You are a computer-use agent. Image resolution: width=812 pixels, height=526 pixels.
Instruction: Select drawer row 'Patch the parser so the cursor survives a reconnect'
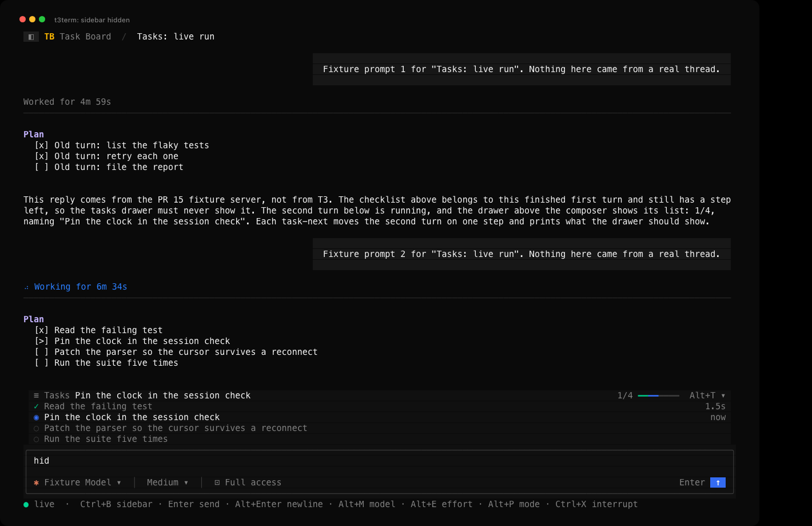(380, 428)
